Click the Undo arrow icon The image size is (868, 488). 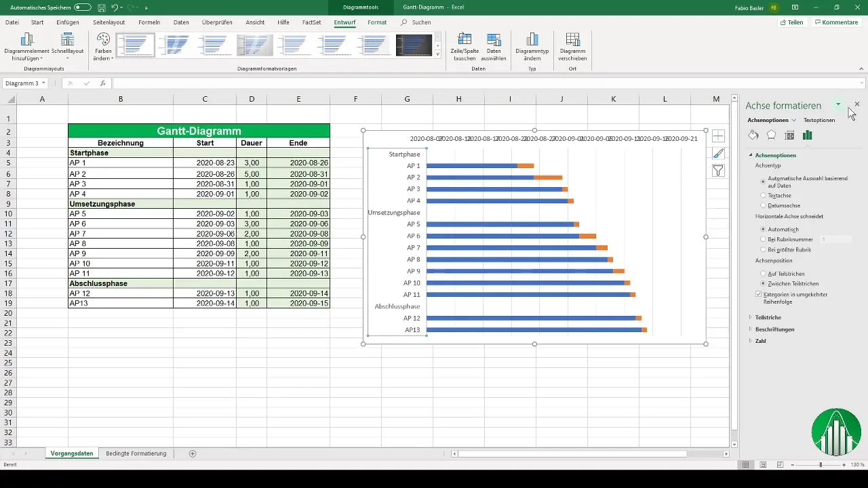coord(115,7)
